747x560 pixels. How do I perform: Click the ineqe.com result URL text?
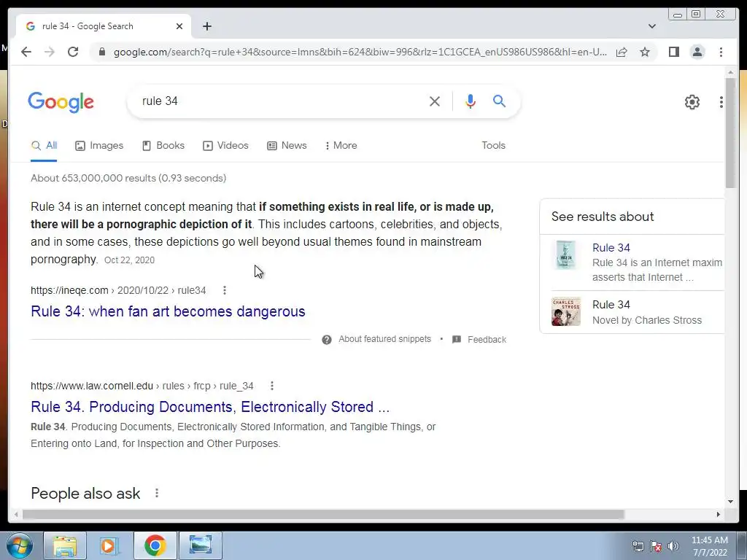click(118, 290)
